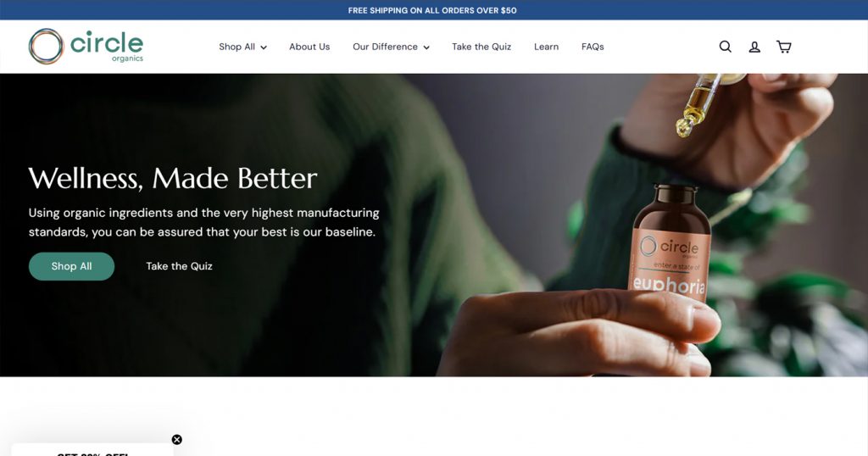Expand the Shop All chevron arrow
The height and width of the screenshot is (456, 868).
click(x=264, y=47)
